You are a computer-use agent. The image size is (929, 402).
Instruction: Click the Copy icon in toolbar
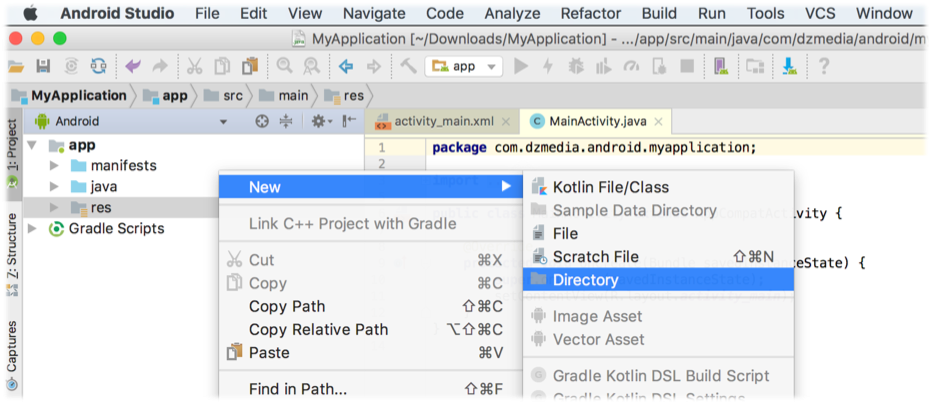click(223, 66)
